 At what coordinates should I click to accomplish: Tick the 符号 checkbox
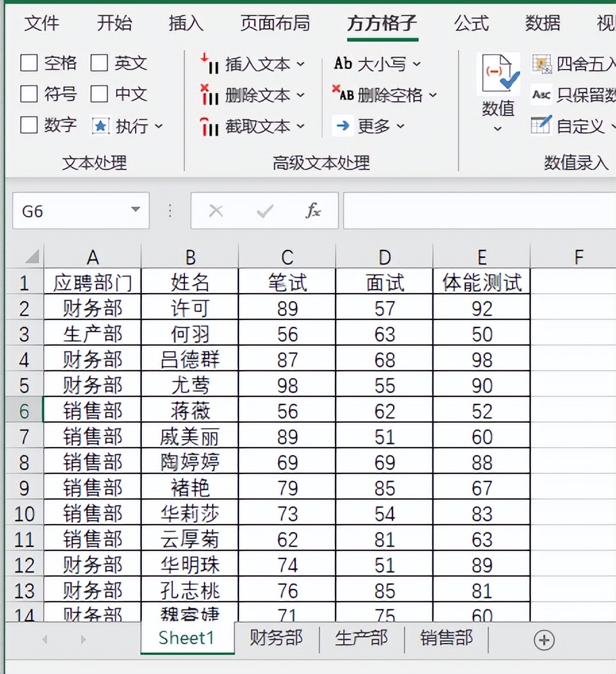tap(29, 94)
